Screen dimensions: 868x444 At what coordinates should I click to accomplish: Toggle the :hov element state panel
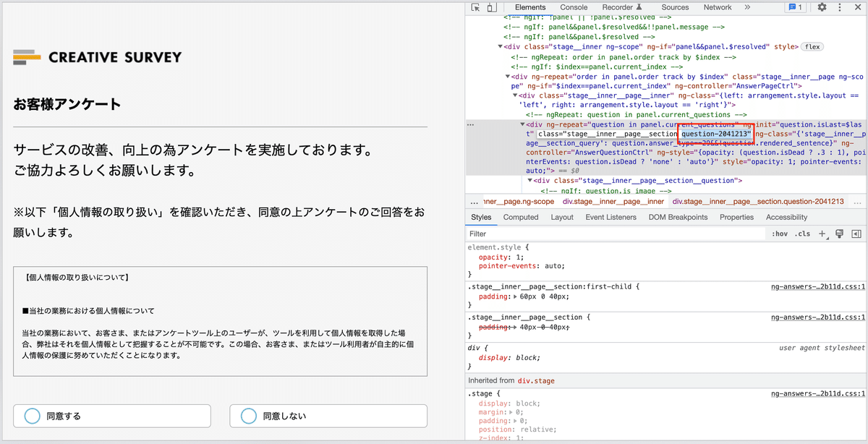(x=780, y=234)
